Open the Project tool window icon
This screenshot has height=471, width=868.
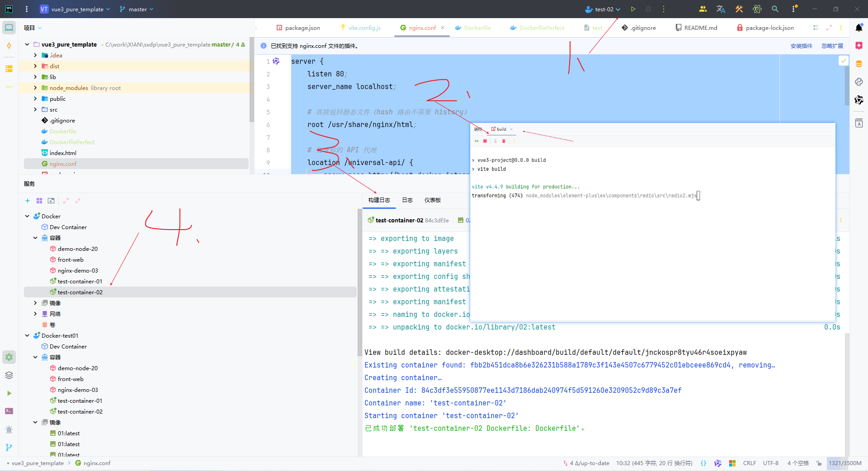9,28
